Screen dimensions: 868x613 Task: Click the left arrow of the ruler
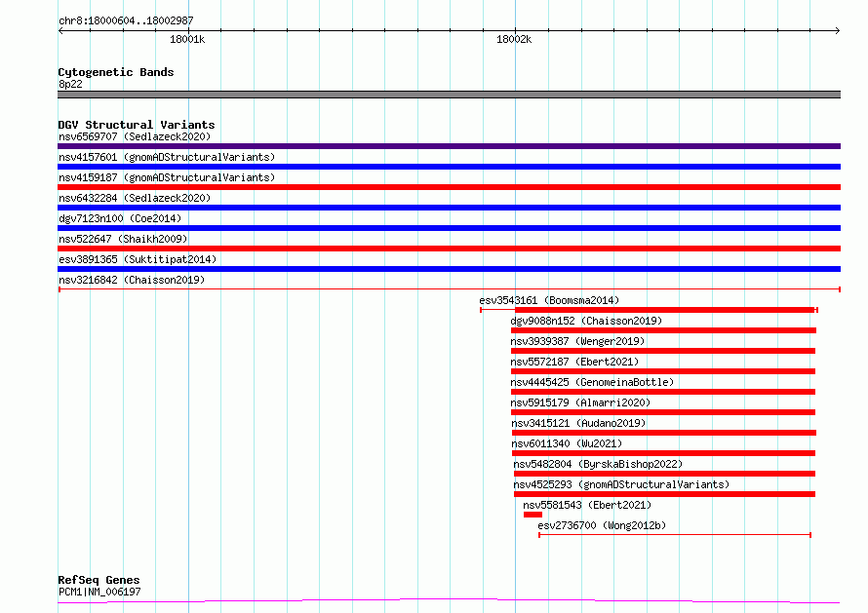(60, 31)
